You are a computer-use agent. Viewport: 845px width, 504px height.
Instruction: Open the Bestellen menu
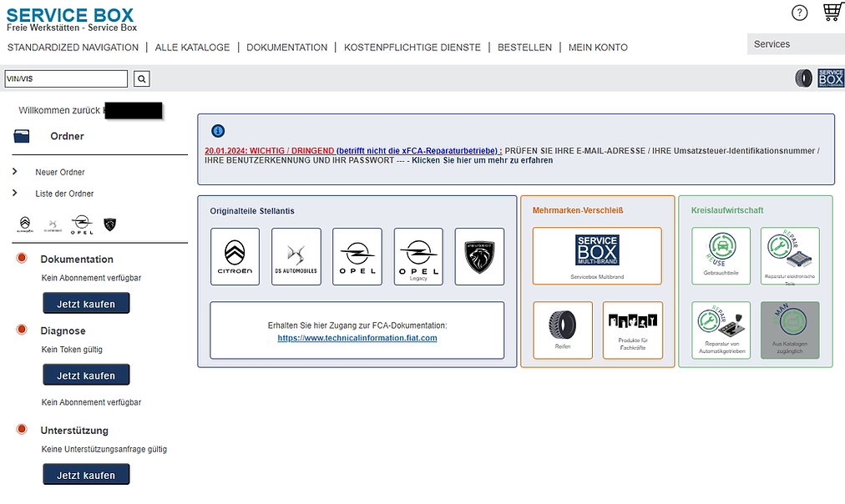point(524,48)
